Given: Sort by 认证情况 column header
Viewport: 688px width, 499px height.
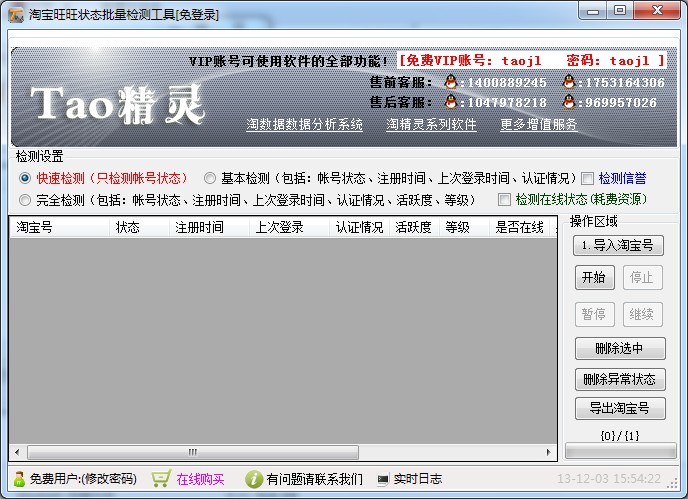Looking at the screenshot, I should click(359, 227).
